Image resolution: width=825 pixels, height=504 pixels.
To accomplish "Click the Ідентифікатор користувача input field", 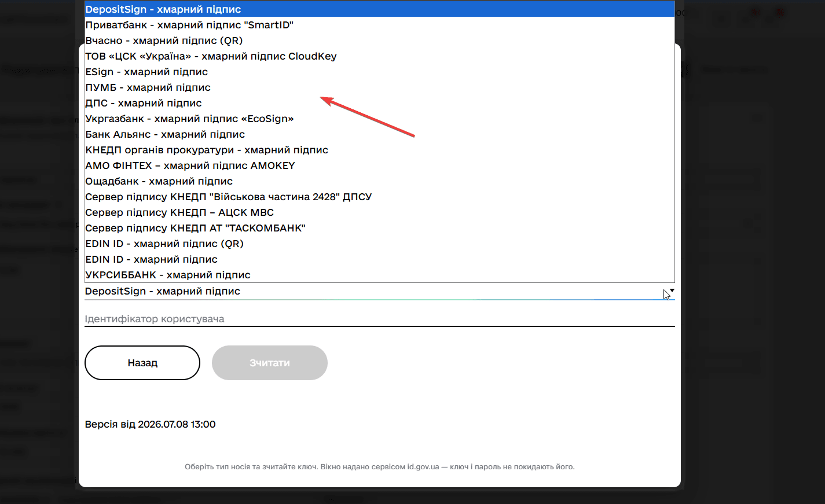I will tap(380, 319).
